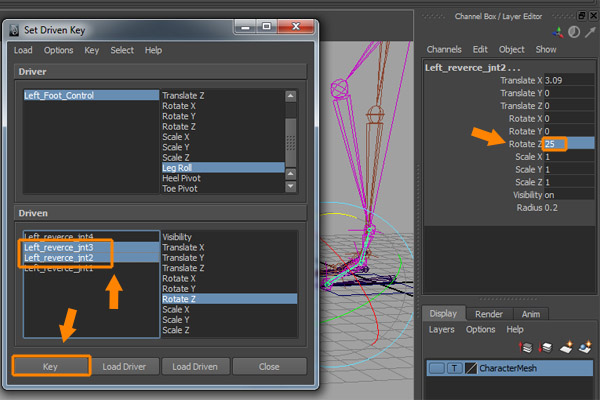Image resolution: width=600 pixels, height=400 pixels.
Task: Click the Load Driven button
Action: tap(194, 366)
